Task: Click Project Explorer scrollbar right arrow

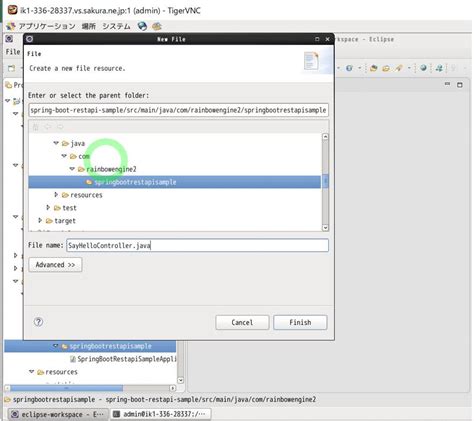Action: coord(172,388)
